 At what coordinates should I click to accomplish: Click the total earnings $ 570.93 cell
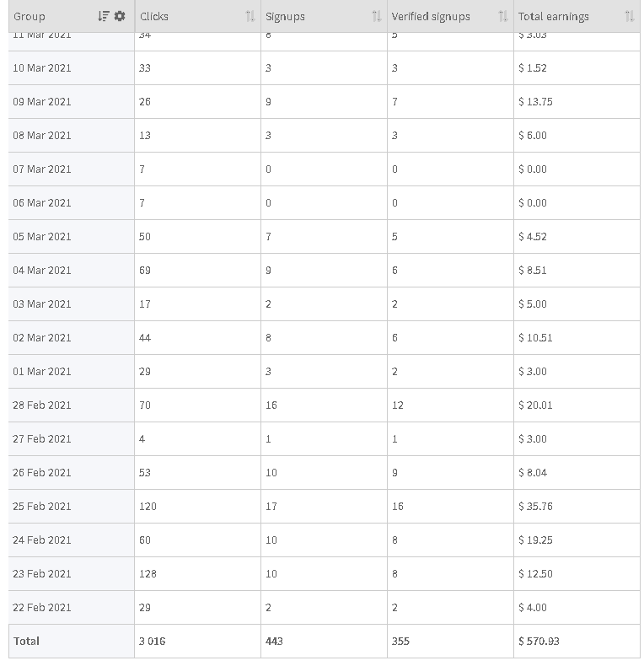[x=577, y=642]
